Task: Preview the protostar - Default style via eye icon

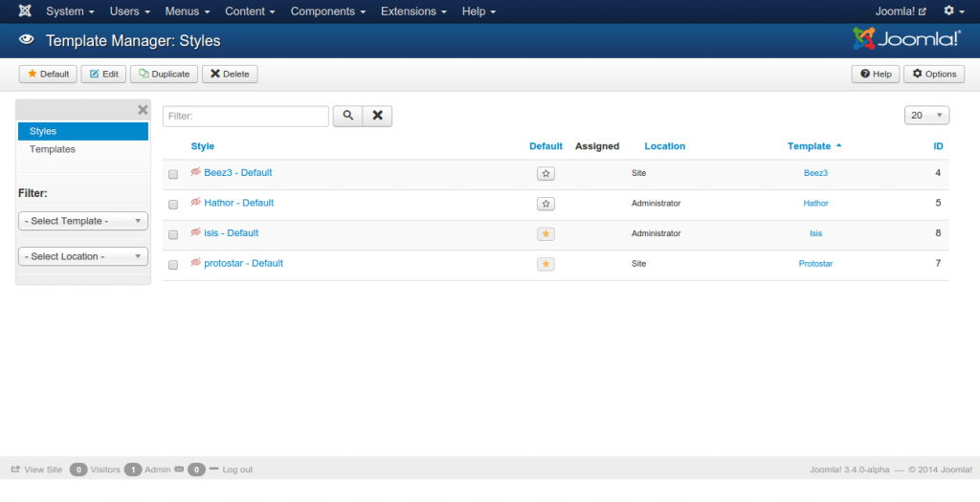Action: click(195, 262)
